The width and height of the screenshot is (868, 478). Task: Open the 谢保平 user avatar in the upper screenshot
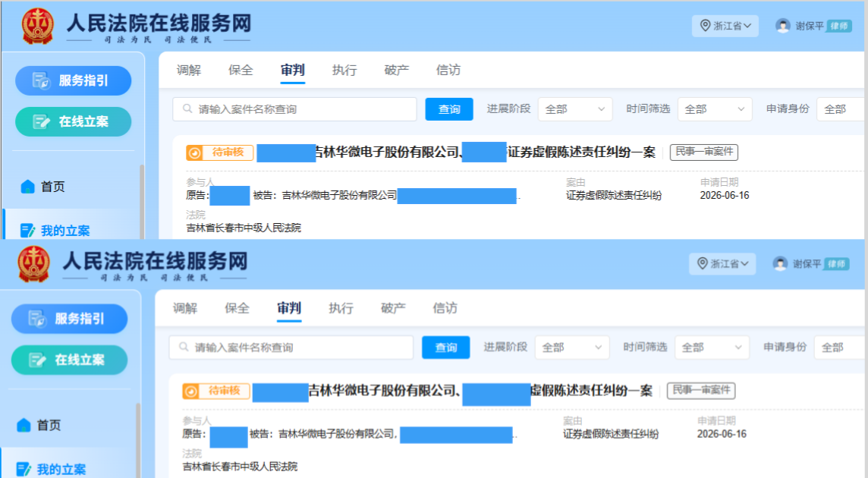783,26
